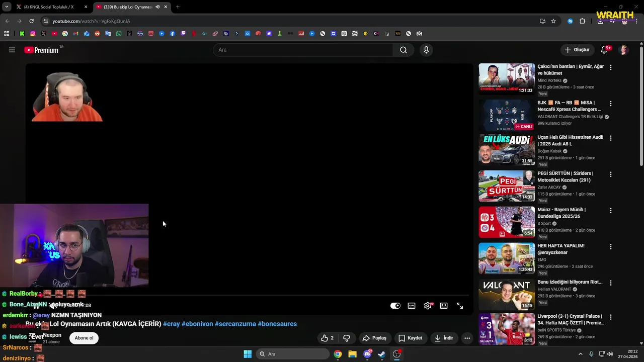The image size is (644, 362).
Task: Focus the YouTube Ara search field
Action: click(303, 50)
